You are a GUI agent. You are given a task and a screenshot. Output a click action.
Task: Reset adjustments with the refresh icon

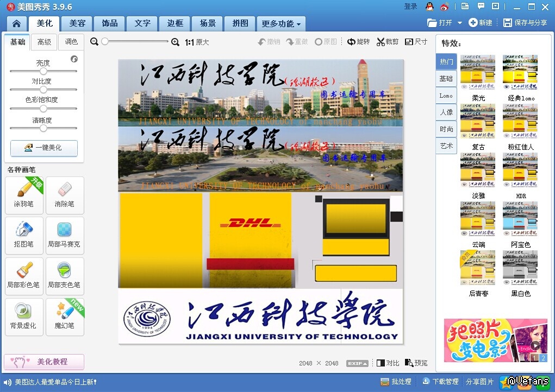click(x=74, y=59)
